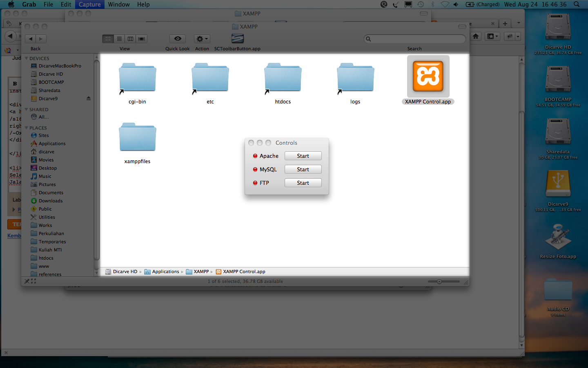The width and height of the screenshot is (588, 368).
Task: Open the dicarve home folder in sidebar
Action: (x=43, y=152)
